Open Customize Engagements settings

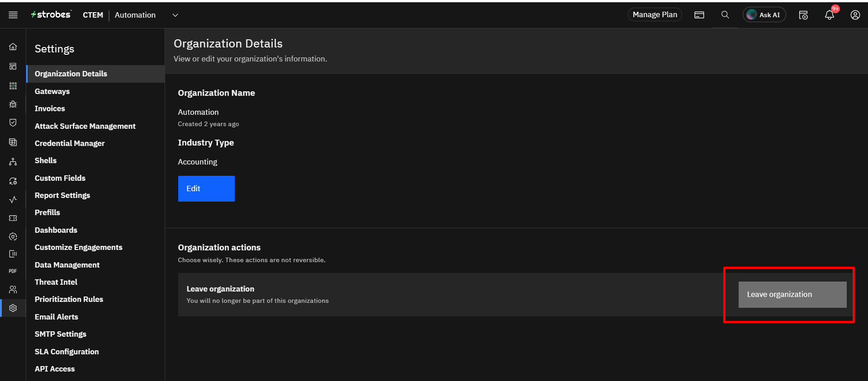79,247
